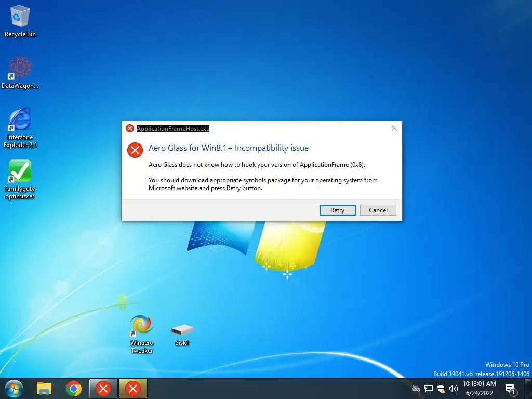Switch to the highlighted error taskbar item
Screen dimensions: 532x399
click(133, 389)
